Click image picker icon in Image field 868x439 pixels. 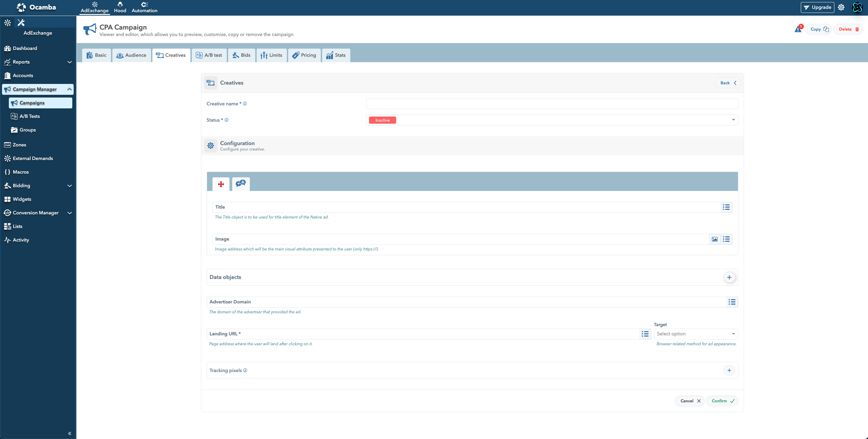pos(715,239)
